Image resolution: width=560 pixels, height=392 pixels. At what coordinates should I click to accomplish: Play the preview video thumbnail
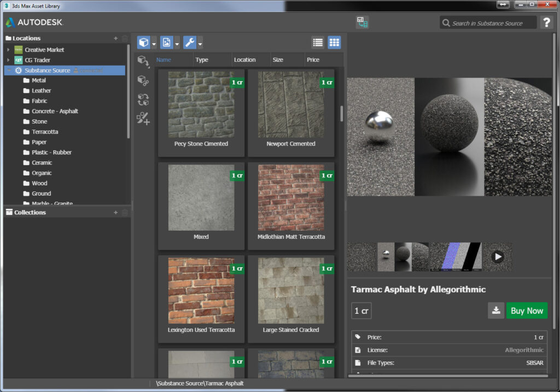click(x=498, y=257)
